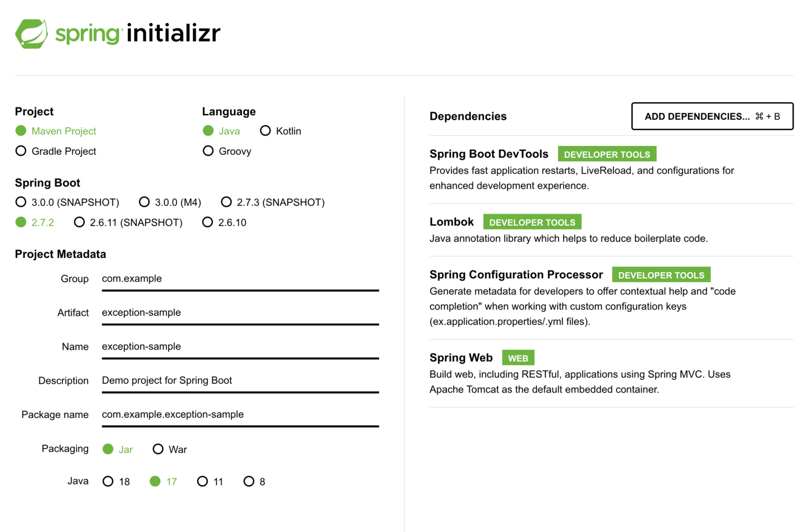Select Spring Boot 2.6.10
The width and height of the screenshot is (810, 532).
[x=207, y=222]
